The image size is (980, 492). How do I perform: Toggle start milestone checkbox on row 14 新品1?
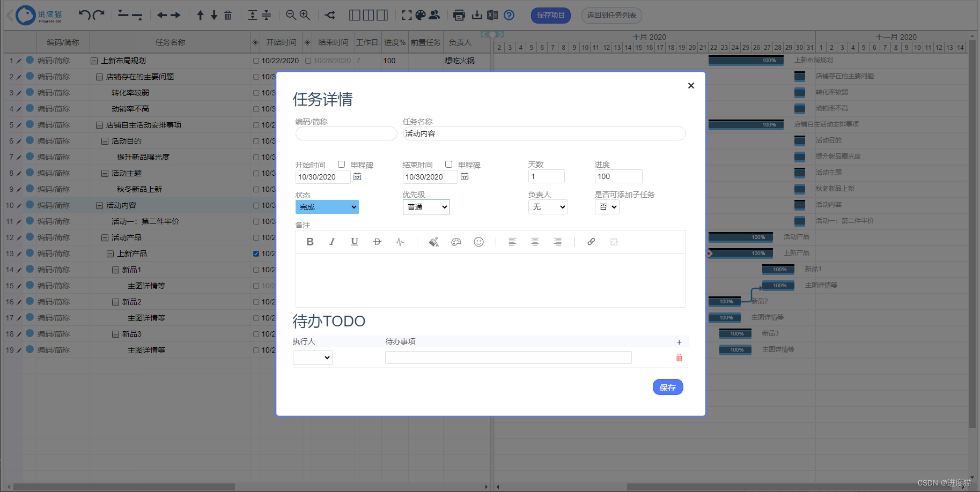(x=256, y=270)
